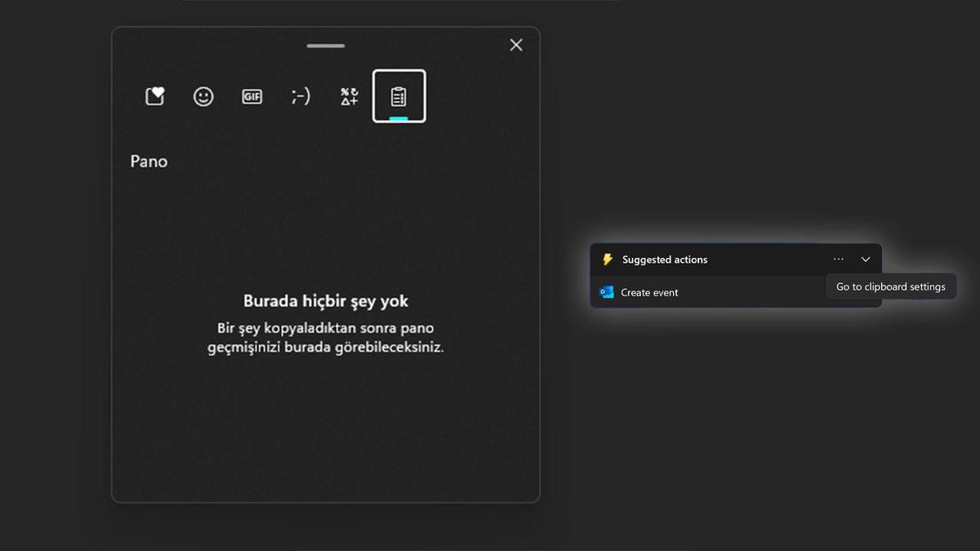Click the cyan indicator under the clipboard tab

(x=399, y=118)
